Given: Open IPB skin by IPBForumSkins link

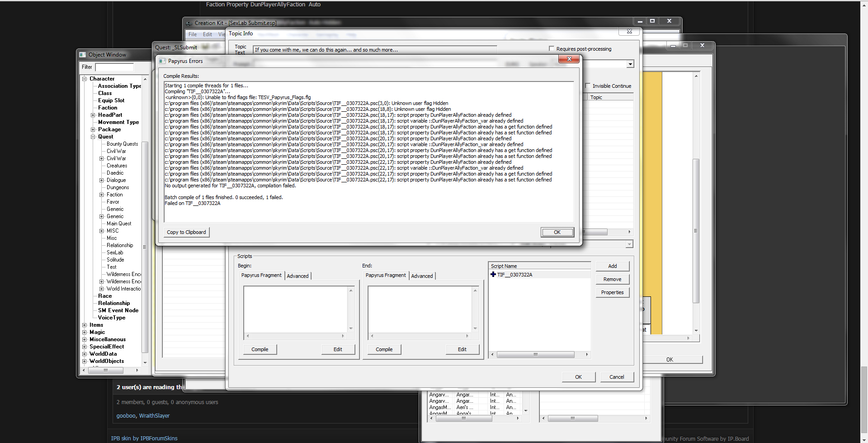Looking at the screenshot, I should coord(144,438).
